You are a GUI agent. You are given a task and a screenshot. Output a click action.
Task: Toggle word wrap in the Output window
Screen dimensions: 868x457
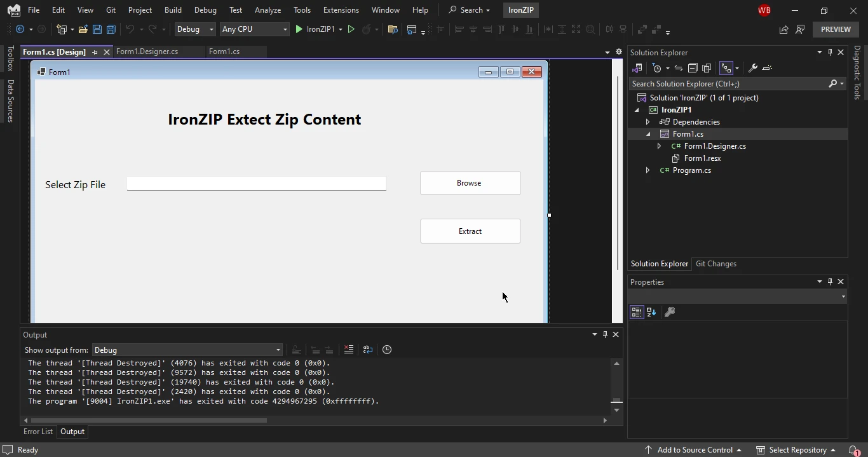click(368, 350)
